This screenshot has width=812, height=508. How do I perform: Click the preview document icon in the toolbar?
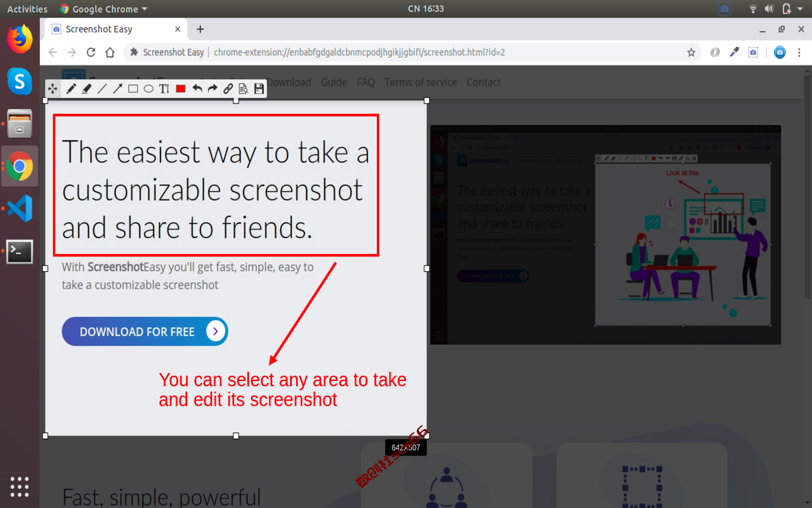click(x=243, y=89)
